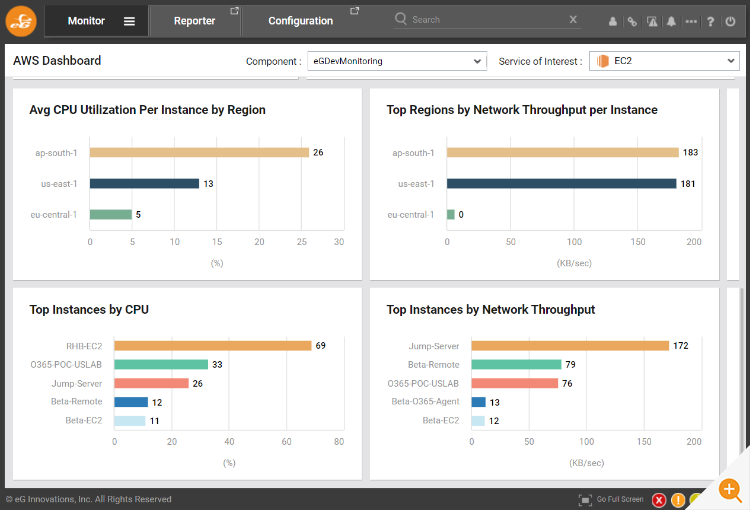Click the eu-central-1 label in network chart
The height and width of the screenshot is (510, 750).
pos(411,215)
